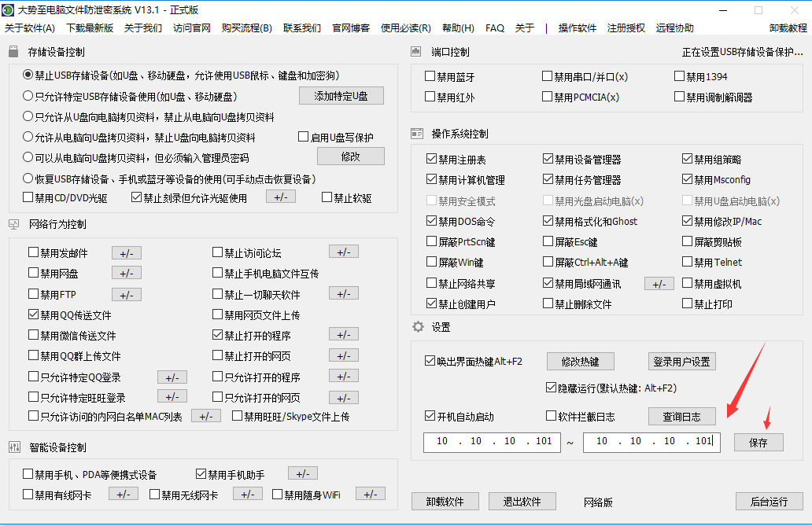Image resolution: width=812 pixels, height=526 pixels.
Task: Click the start IP address input field
Action: pos(492,442)
